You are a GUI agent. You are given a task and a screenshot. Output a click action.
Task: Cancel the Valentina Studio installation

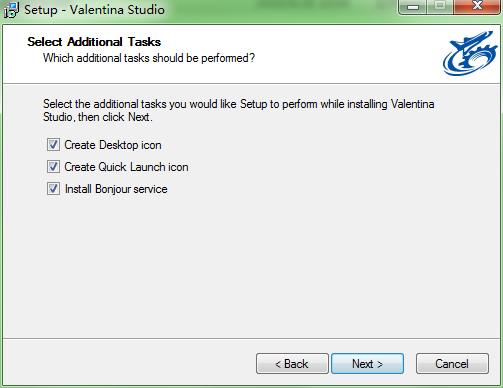coord(452,364)
